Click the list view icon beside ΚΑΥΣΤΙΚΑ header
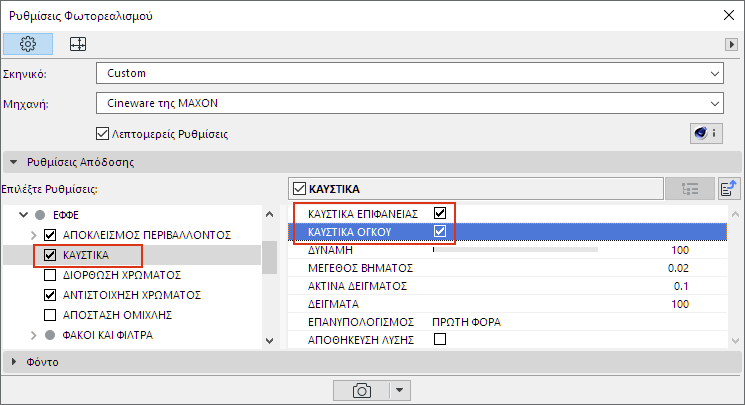This screenshot has width=745, height=405. [x=690, y=188]
